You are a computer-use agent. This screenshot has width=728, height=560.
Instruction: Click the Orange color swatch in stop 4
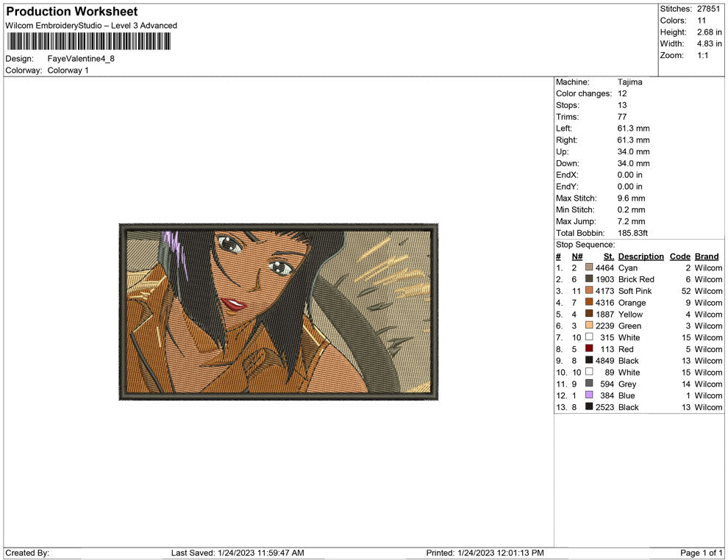click(589, 302)
